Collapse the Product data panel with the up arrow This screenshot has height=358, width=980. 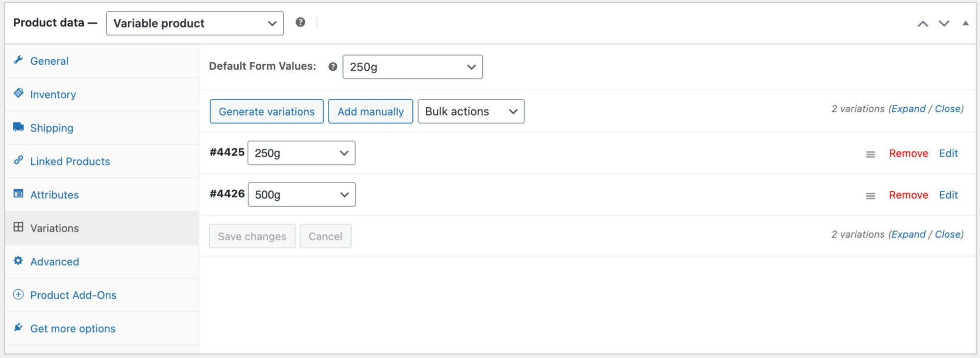(x=966, y=23)
